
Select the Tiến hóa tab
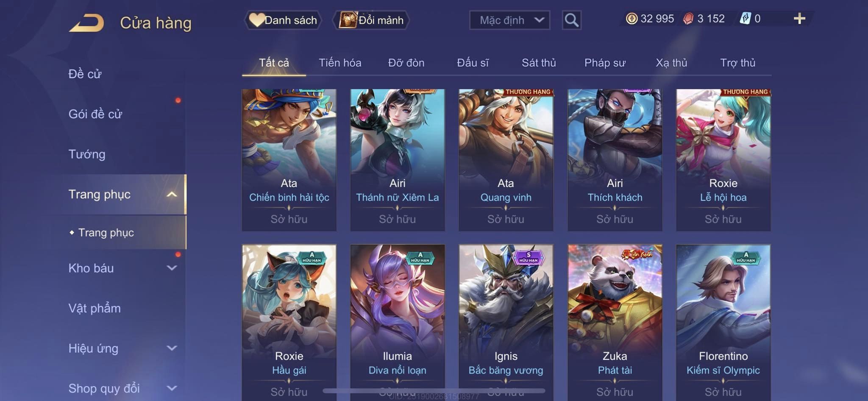click(340, 63)
